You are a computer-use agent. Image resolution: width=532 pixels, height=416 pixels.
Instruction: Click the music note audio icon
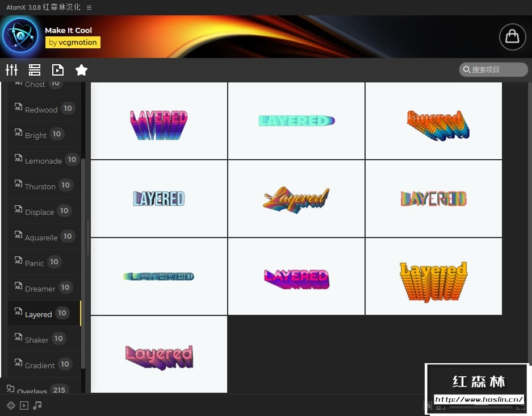click(x=37, y=405)
